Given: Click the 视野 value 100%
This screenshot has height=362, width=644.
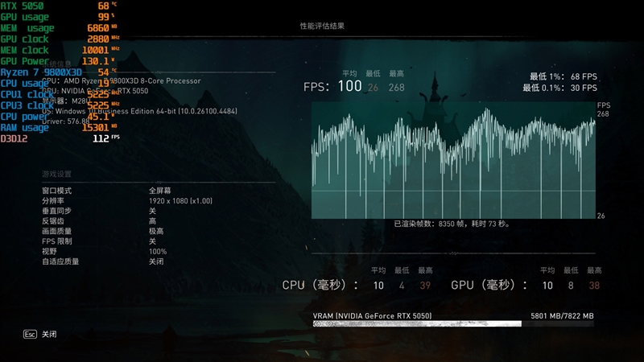Looking at the screenshot, I should (x=158, y=251).
